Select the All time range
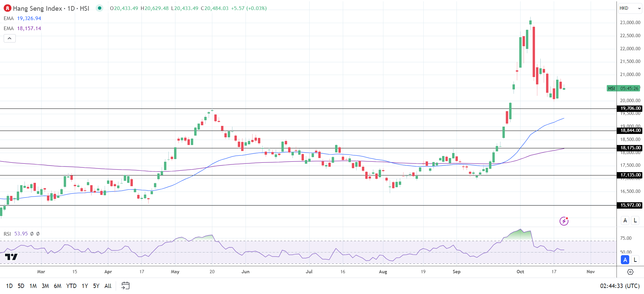 click(108, 286)
